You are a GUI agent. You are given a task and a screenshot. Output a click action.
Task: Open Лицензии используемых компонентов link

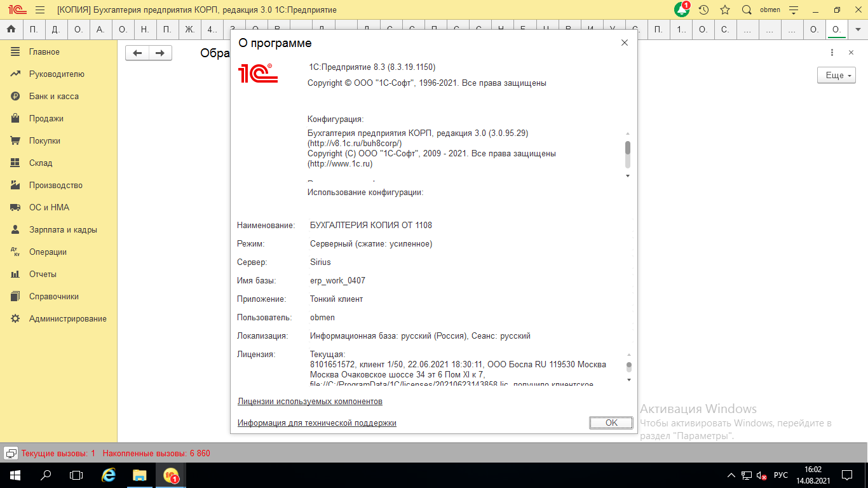310,402
